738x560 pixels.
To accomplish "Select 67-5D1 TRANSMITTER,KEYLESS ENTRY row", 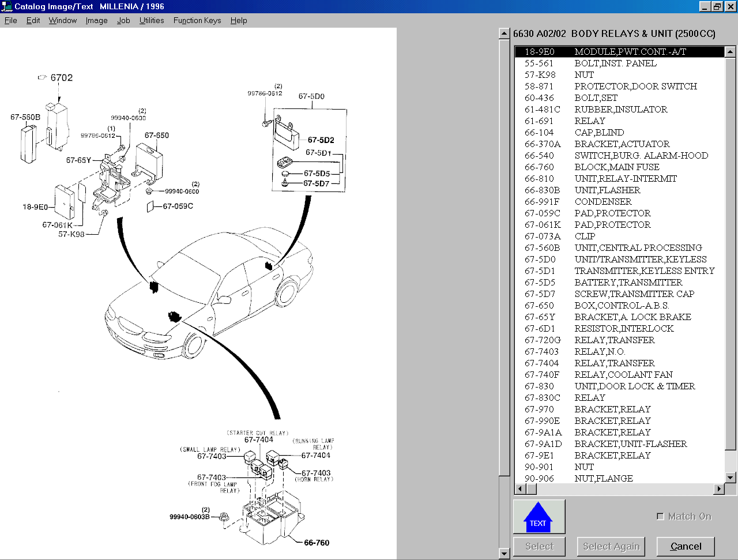I will pyautogui.click(x=619, y=270).
